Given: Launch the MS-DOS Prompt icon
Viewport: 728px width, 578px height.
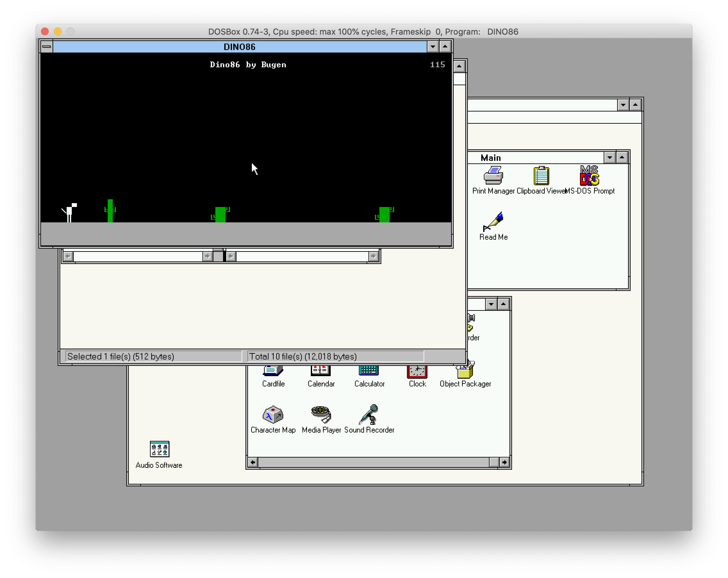Looking at the screenshot, I should pos(589,176).
